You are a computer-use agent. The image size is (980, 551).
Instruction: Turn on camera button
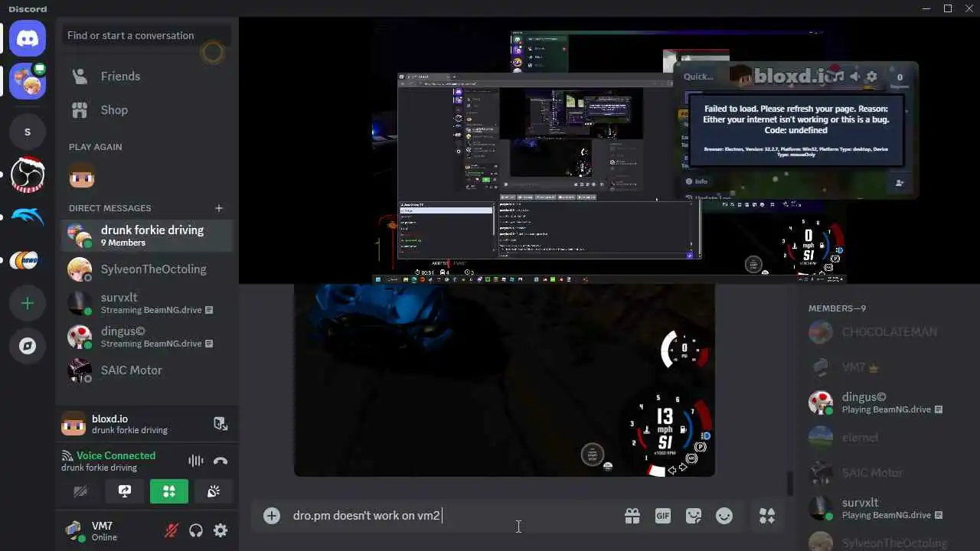pos(80,491)
